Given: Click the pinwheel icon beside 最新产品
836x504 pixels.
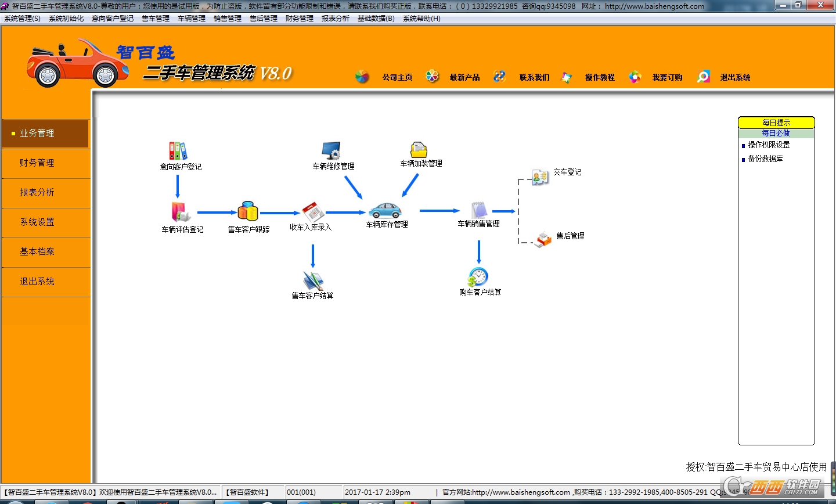Looking at the screenshot, I should tap(432, 76).
